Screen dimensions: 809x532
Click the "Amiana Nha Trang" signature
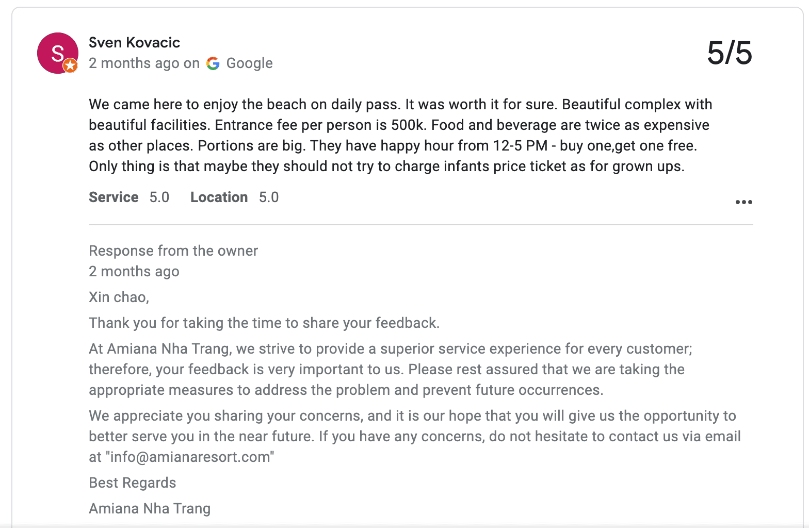150,509
